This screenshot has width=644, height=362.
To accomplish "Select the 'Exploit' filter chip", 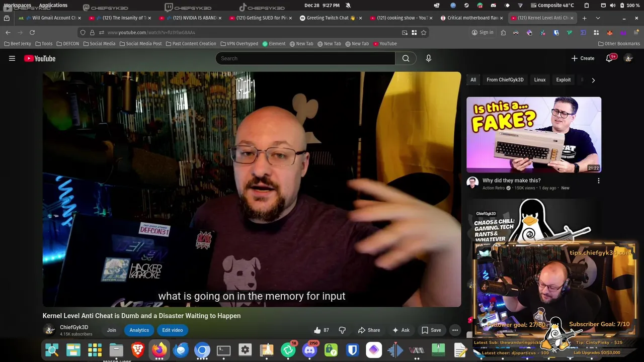I will click(x=563, y=80).
